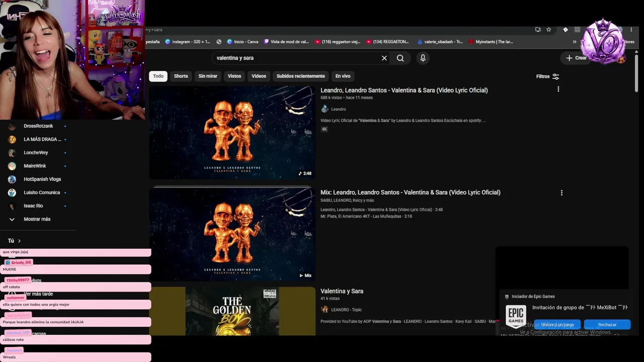This screenshot has width=644, height=362.
Task: Open the 'Inicio - Canva' bookmark
Action: point(243,42)
